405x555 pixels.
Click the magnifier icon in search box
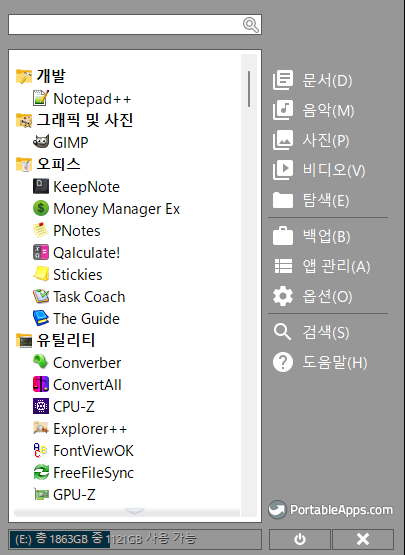(251, 25)
